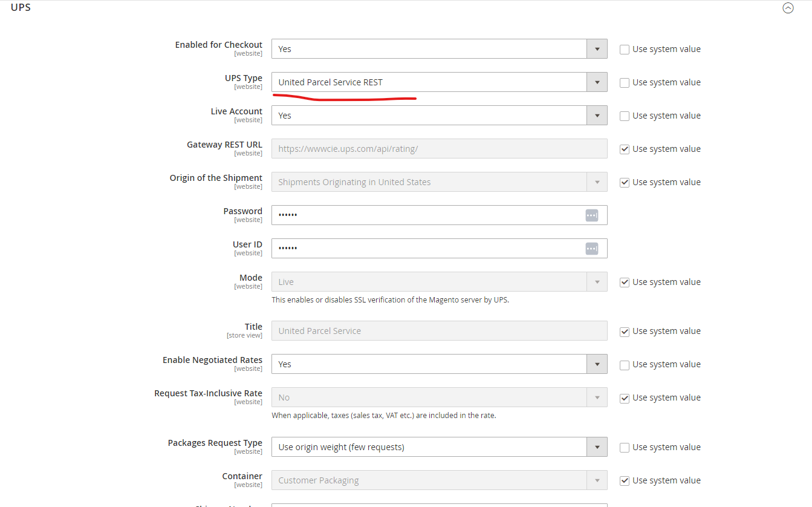Check Use system value for UPS Type
Viewport: 812px width, 507px height.
[x=624, y=82]
